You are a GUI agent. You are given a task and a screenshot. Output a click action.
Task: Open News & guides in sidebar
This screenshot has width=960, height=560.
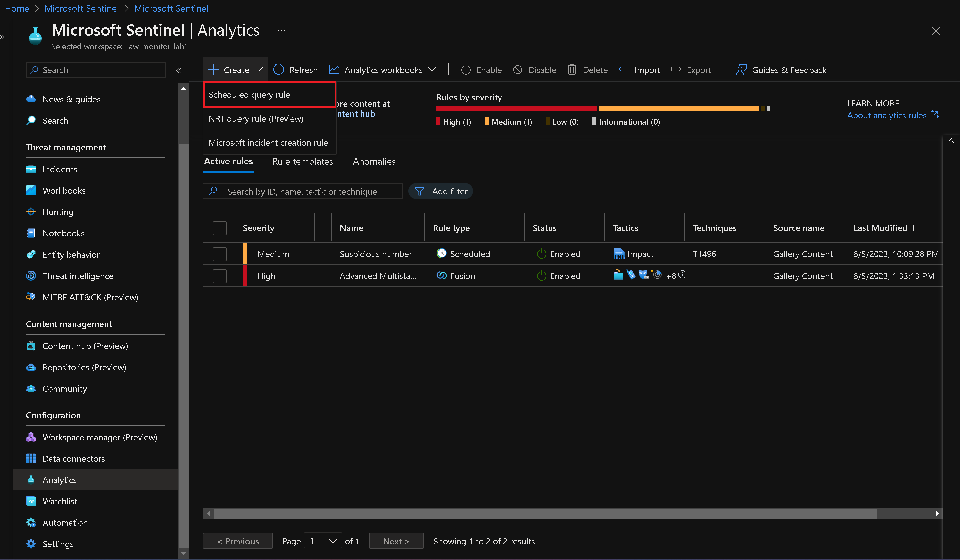(71, 99)
